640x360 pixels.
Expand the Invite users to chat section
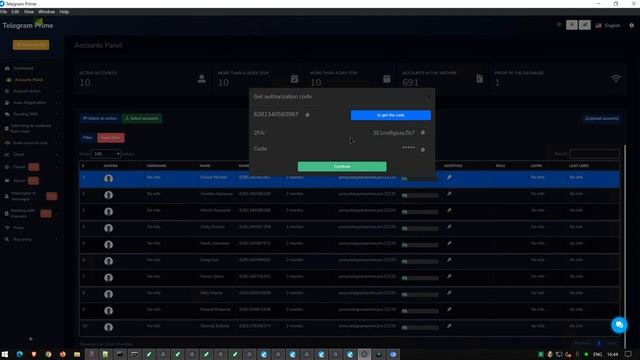pyautogui.click(x=31, y=143)
